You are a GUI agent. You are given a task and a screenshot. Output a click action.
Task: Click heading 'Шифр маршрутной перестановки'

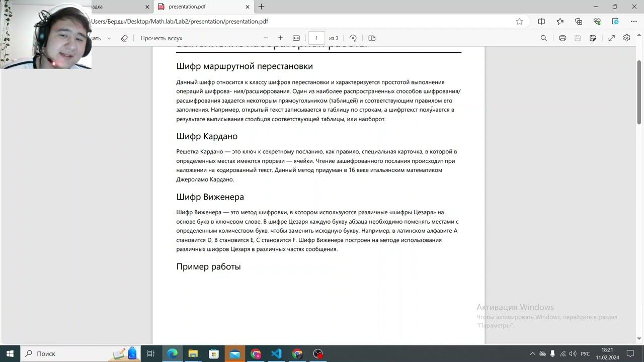point(245,66)
